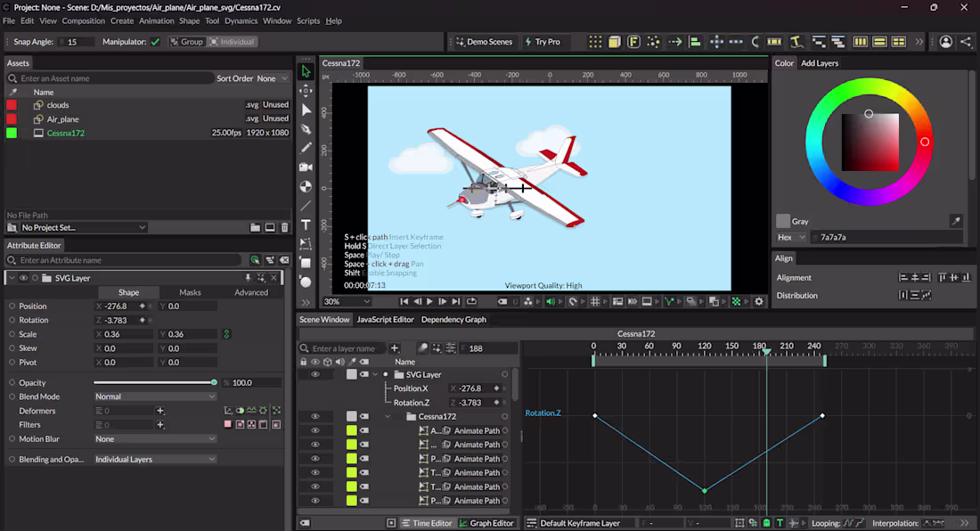Open viewport settings gear icon
Screen dimensions: 980x531
point(759,301)
